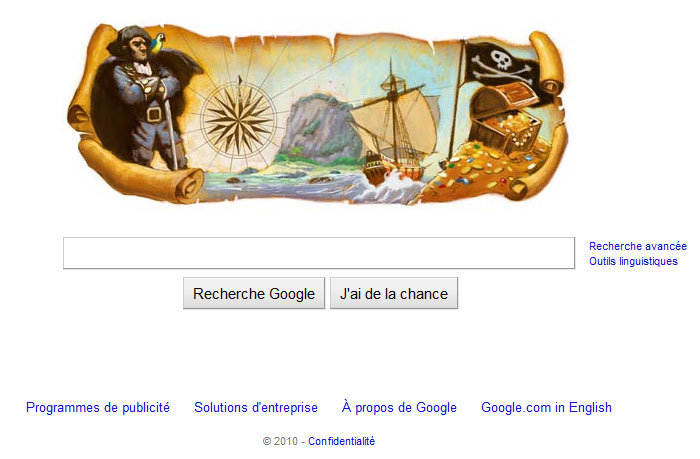This screenshot has width=700, height=459.
Task: Open the Recherche avancée link
Action: point(638,246)
